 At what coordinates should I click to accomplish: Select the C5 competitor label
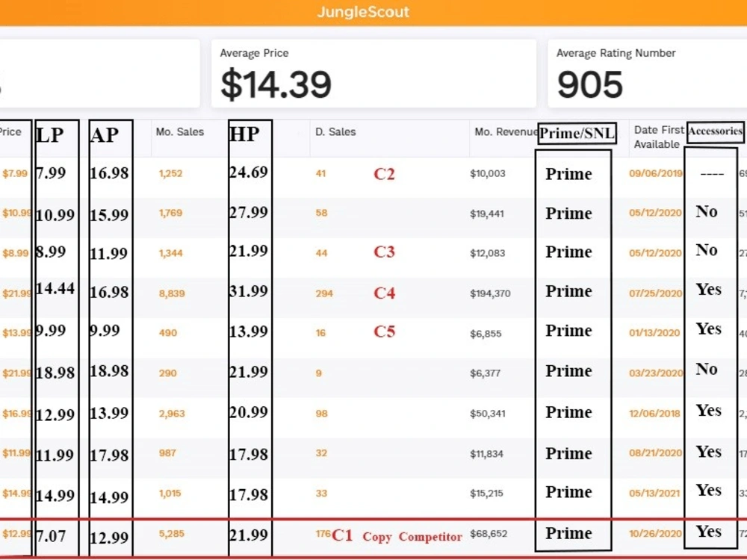[384, 332]
